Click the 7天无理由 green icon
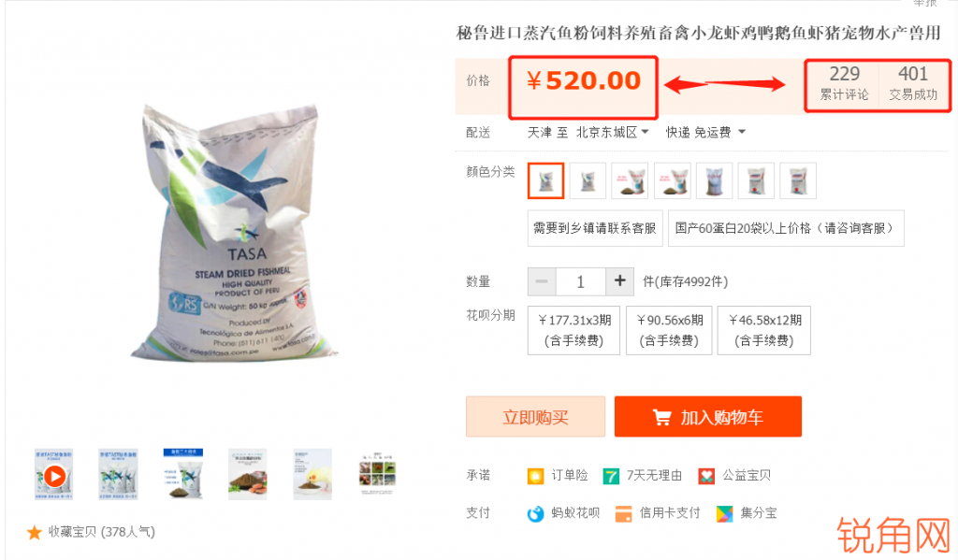The image size is (958, 560). point(611,476)
